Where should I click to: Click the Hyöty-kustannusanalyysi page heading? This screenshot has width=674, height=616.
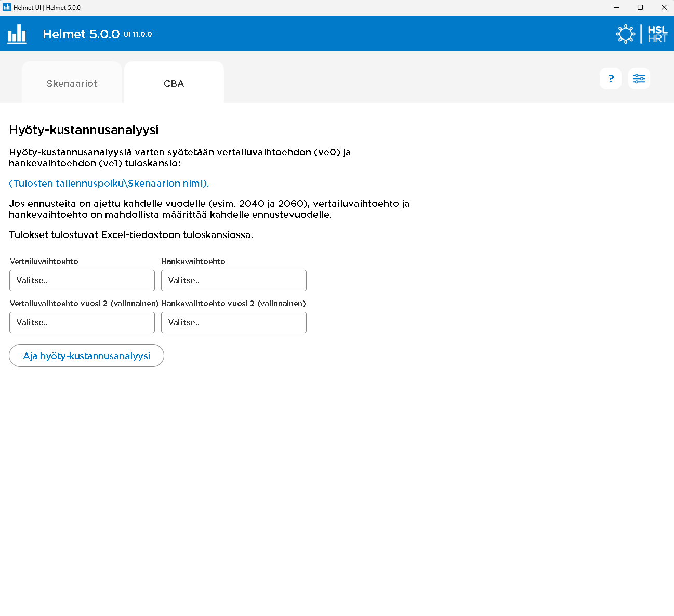[84, 130]
